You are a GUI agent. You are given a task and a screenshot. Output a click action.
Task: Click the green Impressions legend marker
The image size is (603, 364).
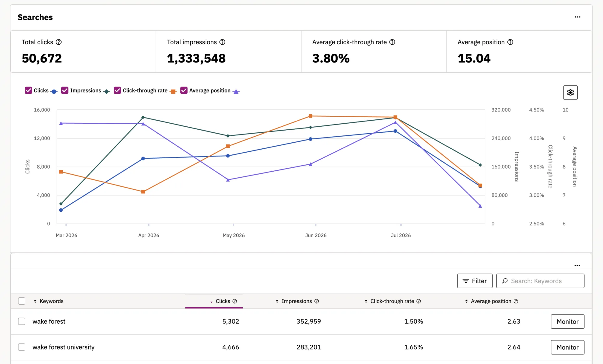(106, 92)
